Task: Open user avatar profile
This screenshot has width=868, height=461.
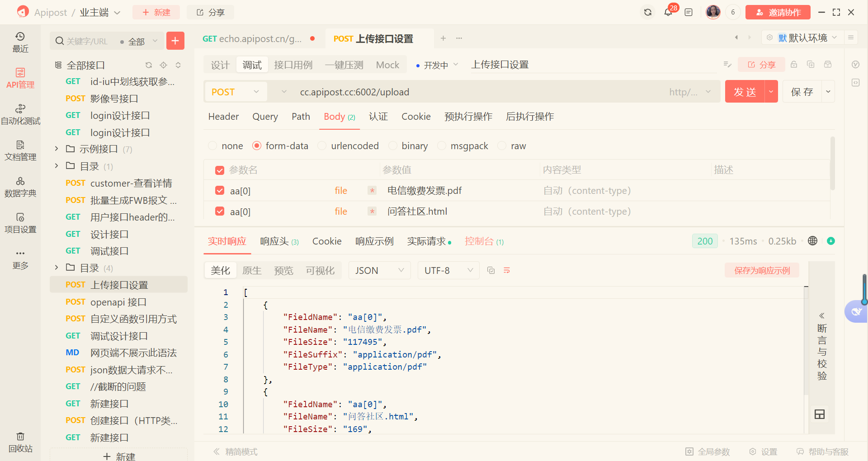Action: pyautogui.click(x=713, y=12)
